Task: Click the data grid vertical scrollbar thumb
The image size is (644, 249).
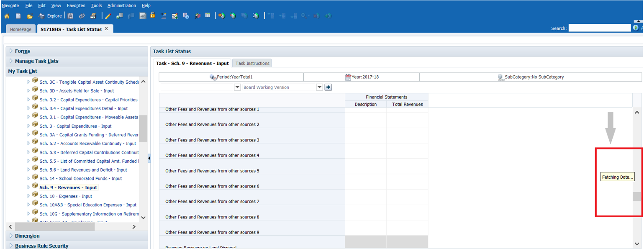Action: [x=636, y=196]
